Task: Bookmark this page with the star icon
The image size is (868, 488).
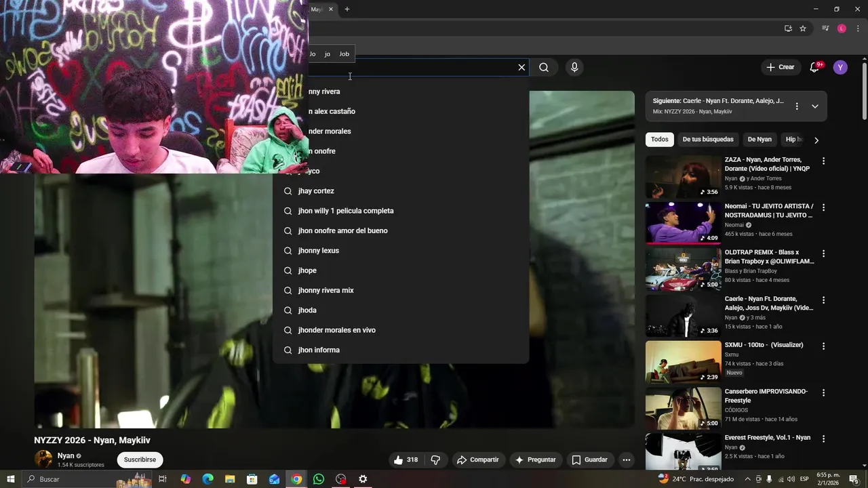Action: coord(803,28)
